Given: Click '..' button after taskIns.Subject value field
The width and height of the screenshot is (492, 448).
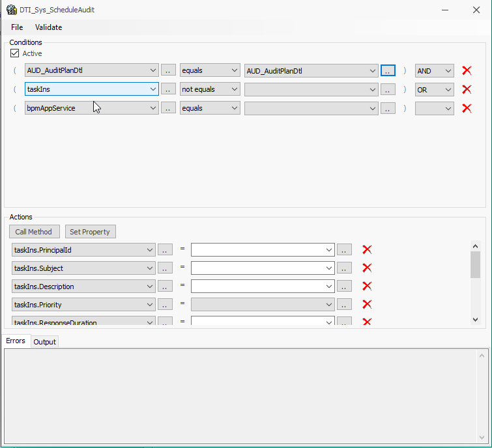Looking at the screenshot, I should coord(344,268).
